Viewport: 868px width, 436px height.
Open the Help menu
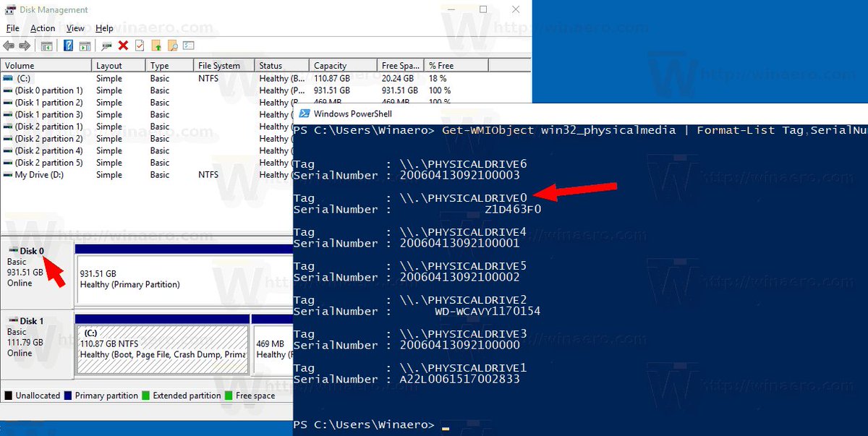point(104,28)
